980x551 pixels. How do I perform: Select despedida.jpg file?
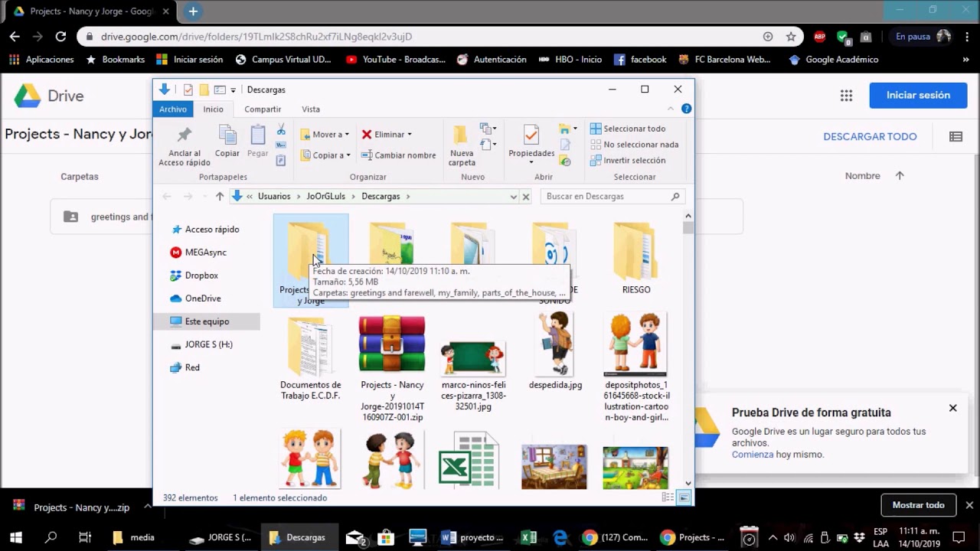555,352
